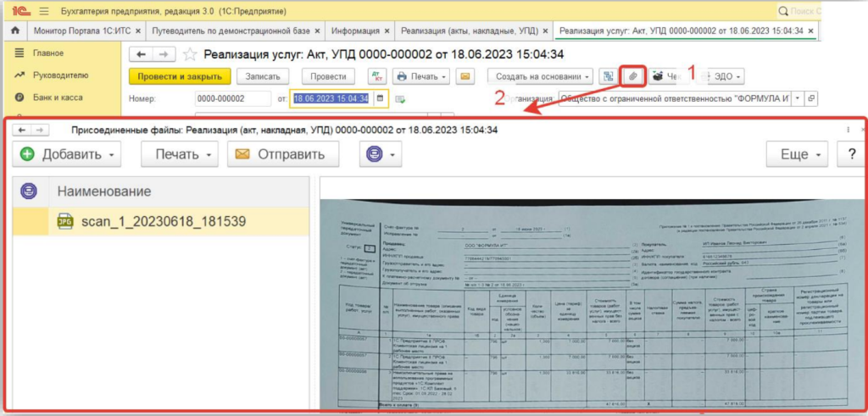Switch to Информация tab
868x416 pixels.
355,31
